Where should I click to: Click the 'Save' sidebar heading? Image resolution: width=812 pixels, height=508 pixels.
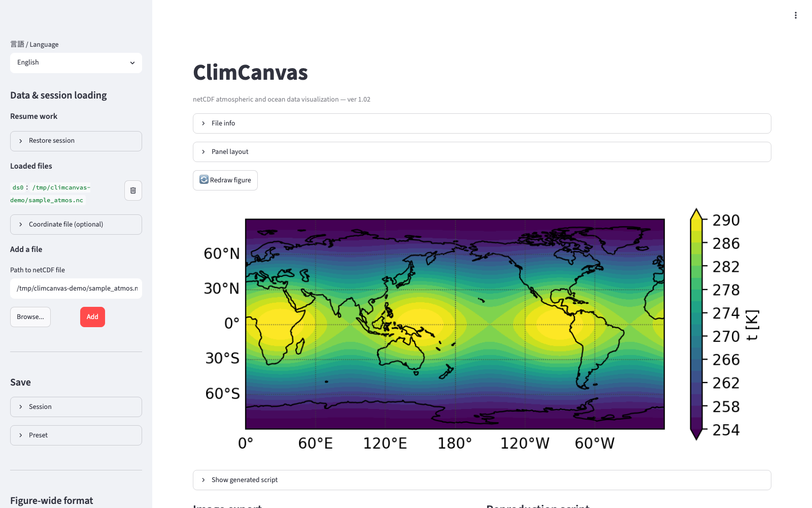pyautogui.click(x=20, y=383)
